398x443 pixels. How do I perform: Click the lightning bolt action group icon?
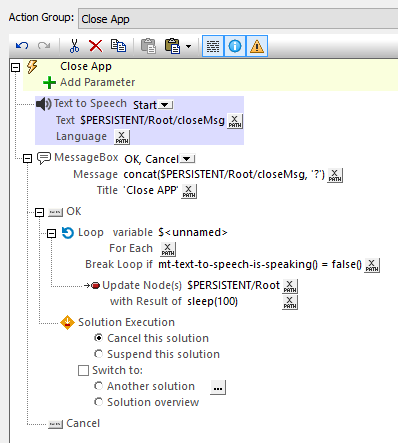32,67
